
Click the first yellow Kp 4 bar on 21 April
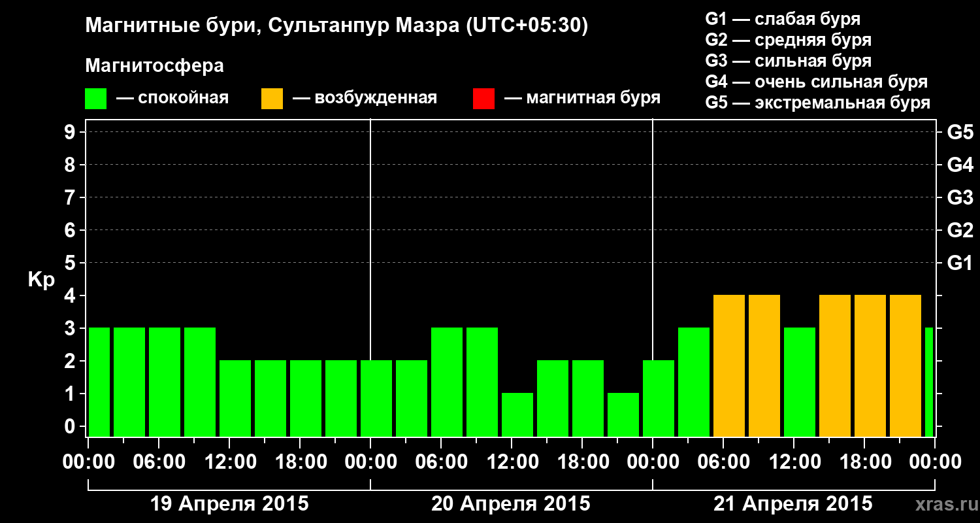729,366
